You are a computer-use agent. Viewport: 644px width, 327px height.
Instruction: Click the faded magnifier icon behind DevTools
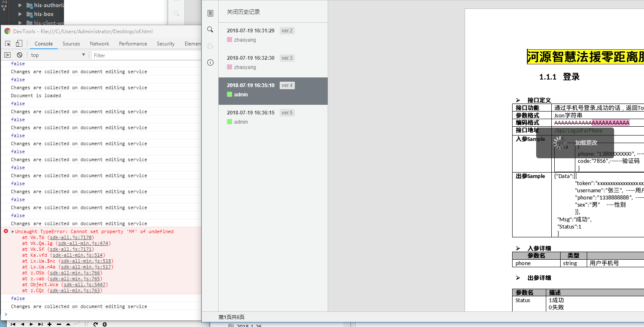[176, 13]
